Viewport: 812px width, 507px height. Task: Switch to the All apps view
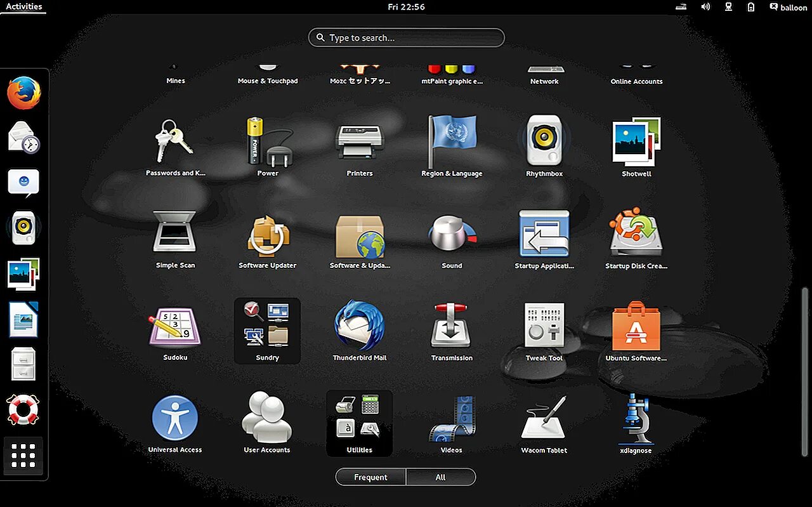441,477
